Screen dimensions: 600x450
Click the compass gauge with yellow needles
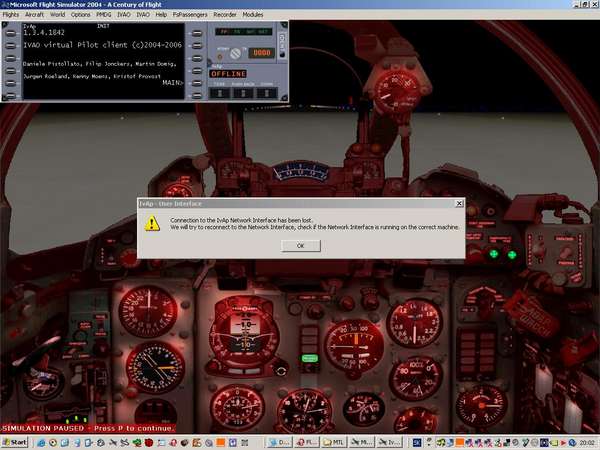155,367
